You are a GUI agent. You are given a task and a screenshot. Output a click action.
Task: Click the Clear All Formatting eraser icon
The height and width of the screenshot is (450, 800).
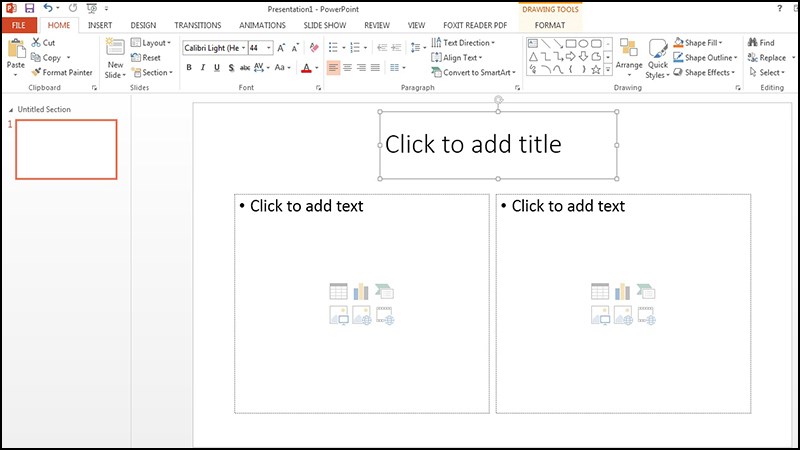pos(314,47)
